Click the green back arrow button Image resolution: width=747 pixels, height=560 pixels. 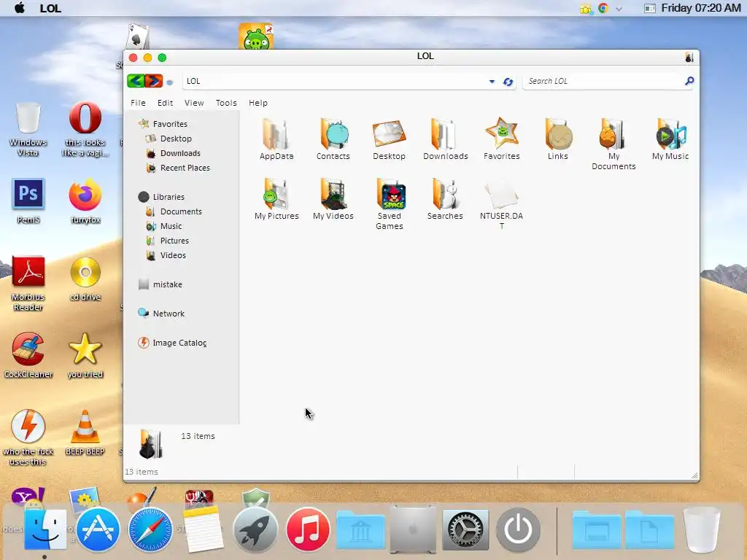click(136, 81)
